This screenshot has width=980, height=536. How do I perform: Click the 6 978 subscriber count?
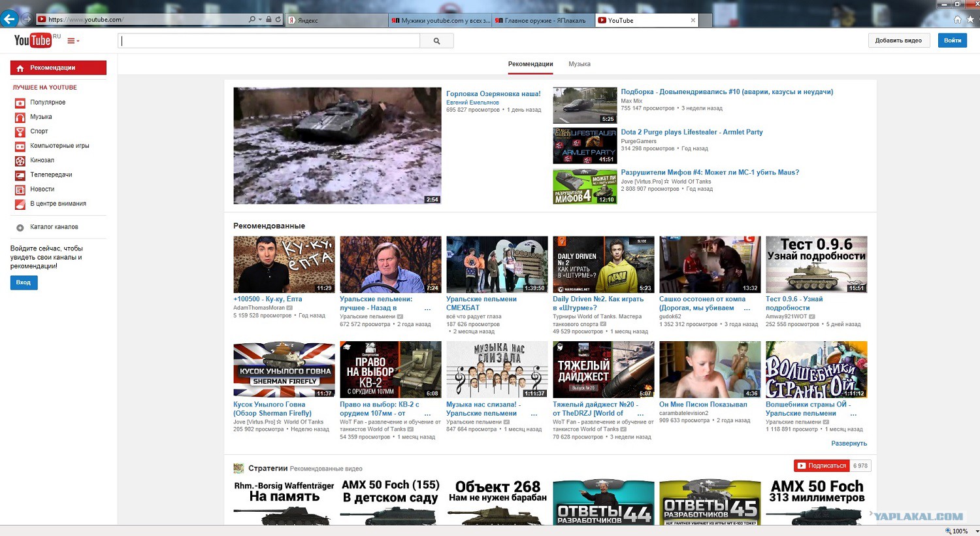[x=860, y=465]
